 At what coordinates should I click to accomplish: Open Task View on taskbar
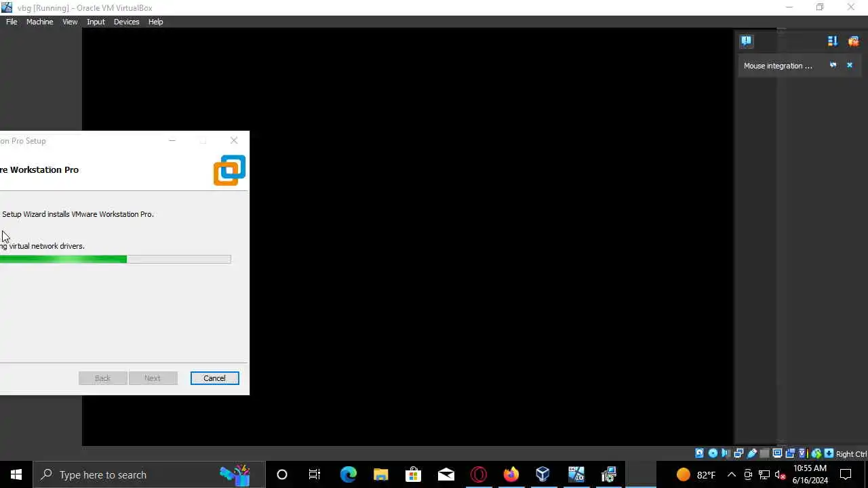tap(315, 474)
